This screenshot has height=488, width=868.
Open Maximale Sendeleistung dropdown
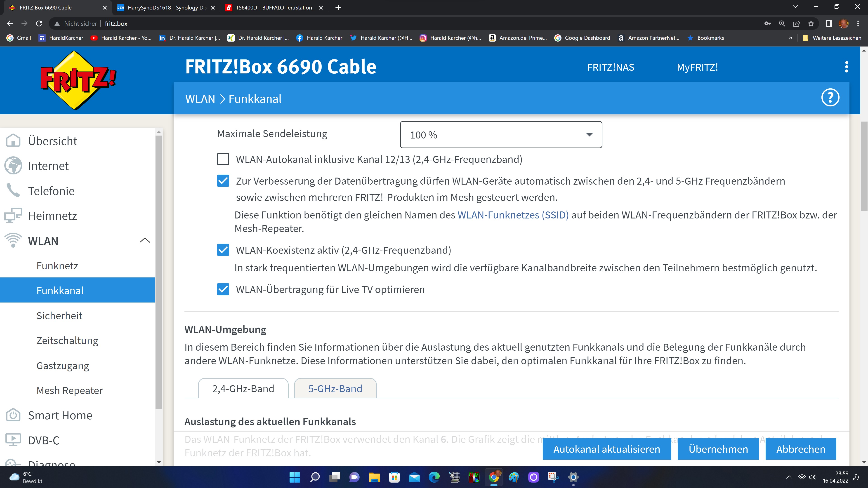tap(501, 135)
